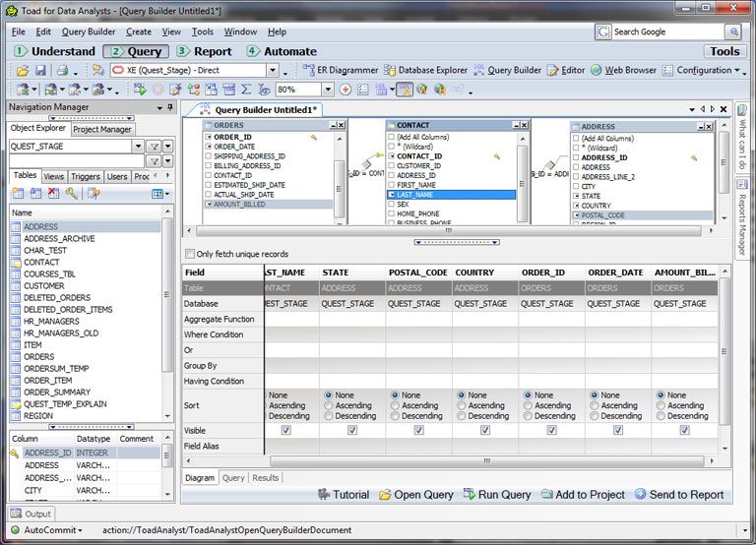The width and height of the screenshot is (756, 545).
Task: Click the Database Explorer icon
Action: pos(390,71)
